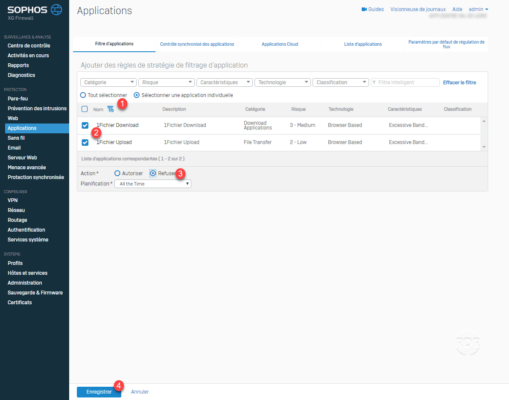Viewport: 509px width, 400px height.
Task: Open the Planification All the Time dropdown
Action: pyautogui.click(x=153, y=184)
